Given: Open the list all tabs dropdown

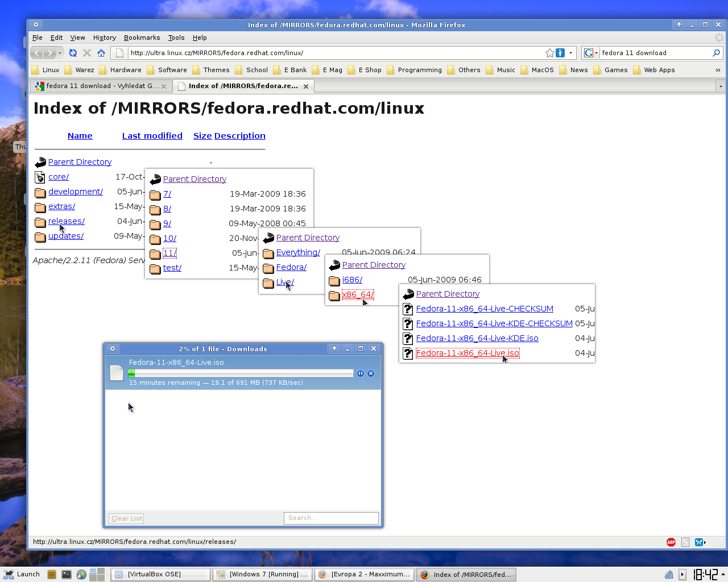Looking at the screenshot, I should point(721,86).
